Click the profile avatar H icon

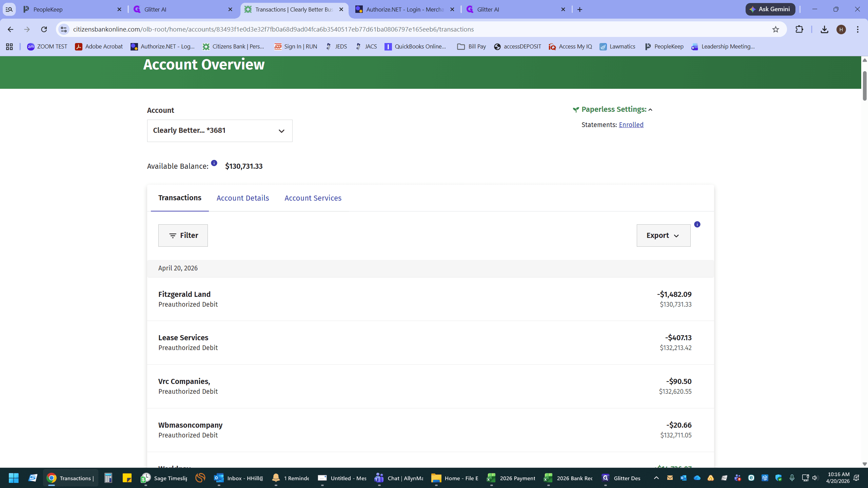(841, 29)
